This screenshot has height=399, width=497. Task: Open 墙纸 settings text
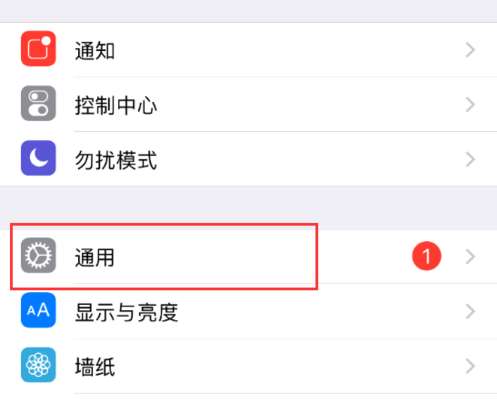click(x=95, y=367)
